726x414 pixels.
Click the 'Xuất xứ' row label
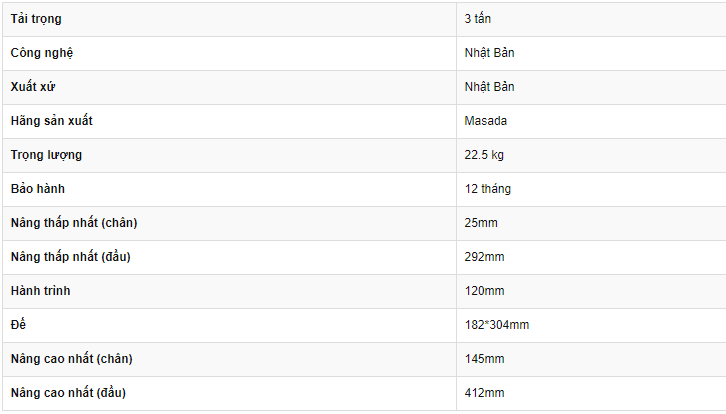[33, 87]
